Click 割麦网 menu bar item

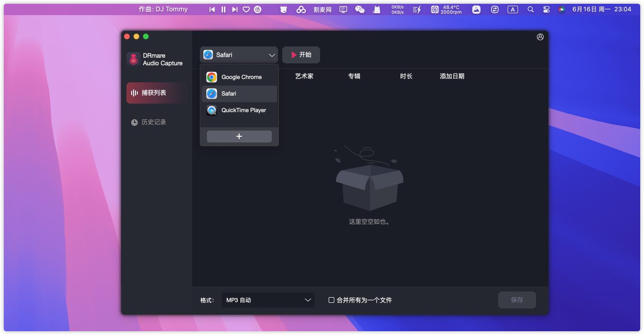[322, 9]
